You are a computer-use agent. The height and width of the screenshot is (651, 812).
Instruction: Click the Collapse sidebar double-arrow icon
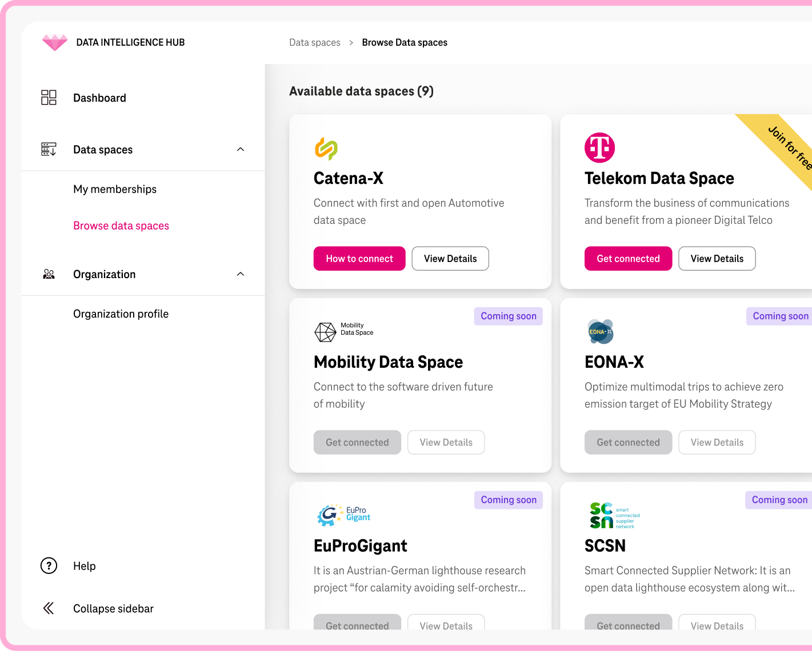(49, 608)
